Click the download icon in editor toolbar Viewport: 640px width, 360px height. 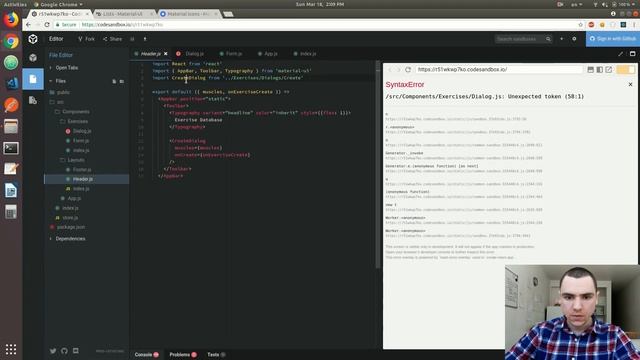tap(144, 39)
